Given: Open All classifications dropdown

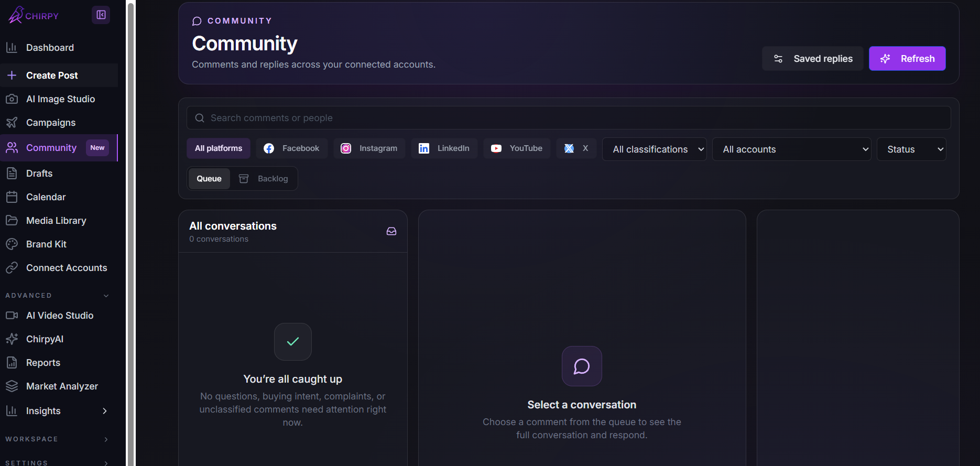Looking at the screenshot, I should 654,149.
